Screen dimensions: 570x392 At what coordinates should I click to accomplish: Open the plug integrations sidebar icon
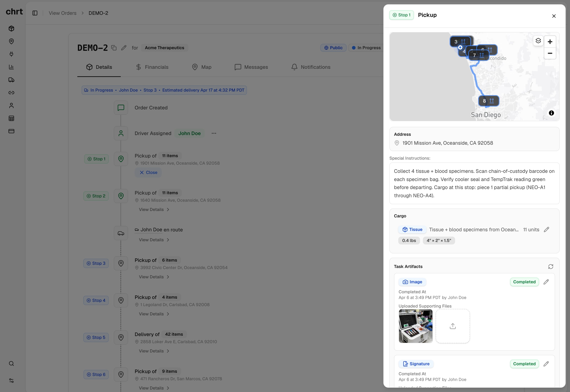coord(11,54)
